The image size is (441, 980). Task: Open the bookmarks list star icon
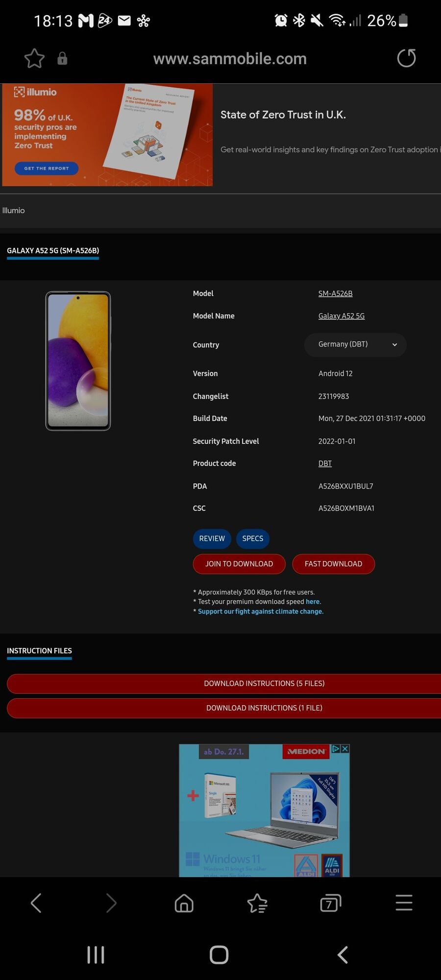(x=257, y=903)
